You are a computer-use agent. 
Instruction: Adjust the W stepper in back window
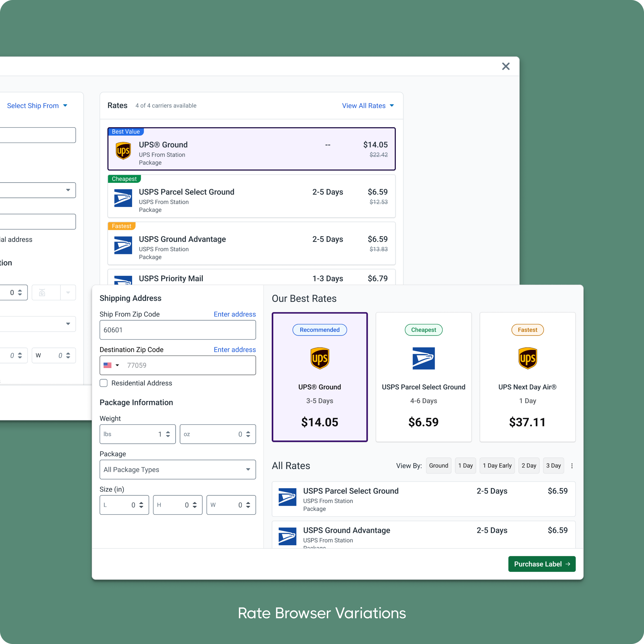tap(68, 356)
